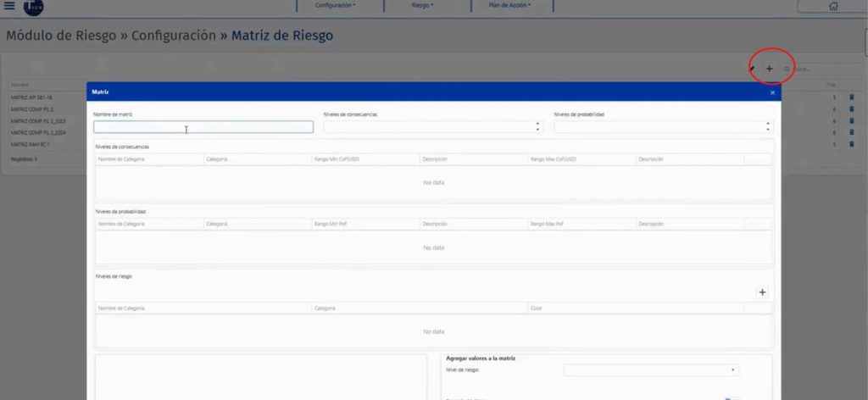Viewport: 868px width, 400px height.
Task: Click the search box in the toolbar
Action: pos(814,69)
